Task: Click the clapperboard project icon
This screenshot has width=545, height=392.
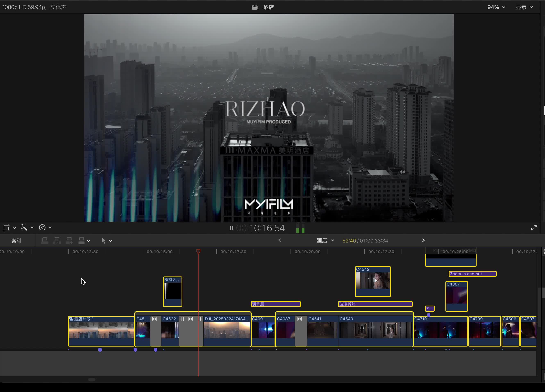Action: [x=255, y=7]
